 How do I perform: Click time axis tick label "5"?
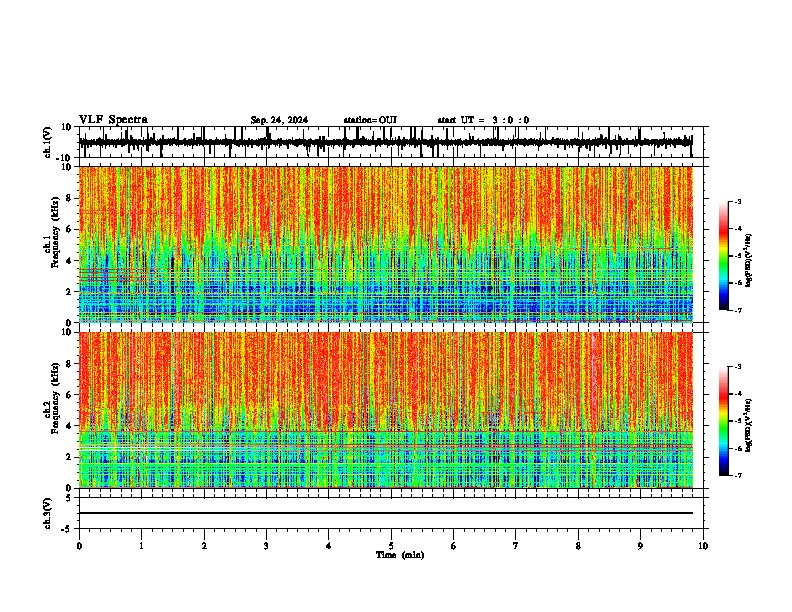[391, 546]
